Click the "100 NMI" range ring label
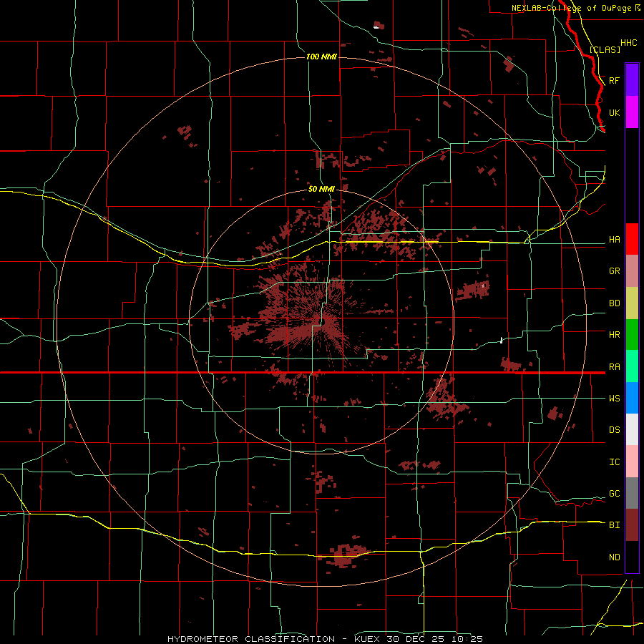Image resolution: width=644 pixels, height=644 pixels. pos(321,57)
